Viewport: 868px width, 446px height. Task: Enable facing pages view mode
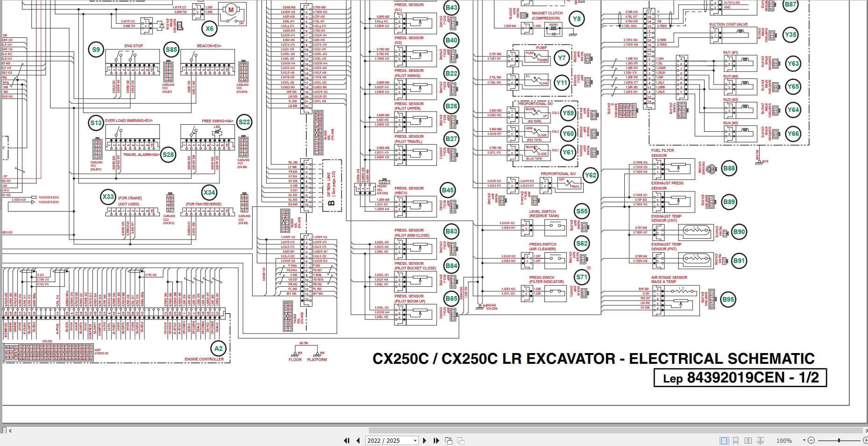748,440
